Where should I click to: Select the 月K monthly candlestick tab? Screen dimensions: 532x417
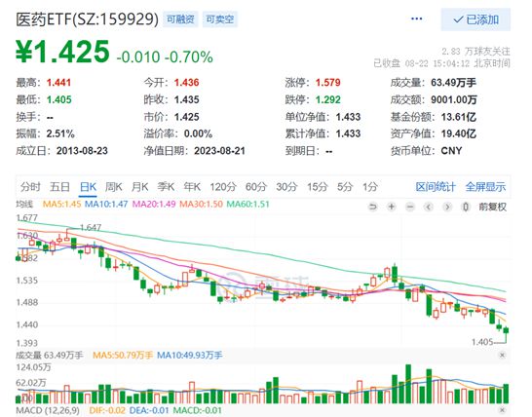pyautogui.click(x=139, y=187)
